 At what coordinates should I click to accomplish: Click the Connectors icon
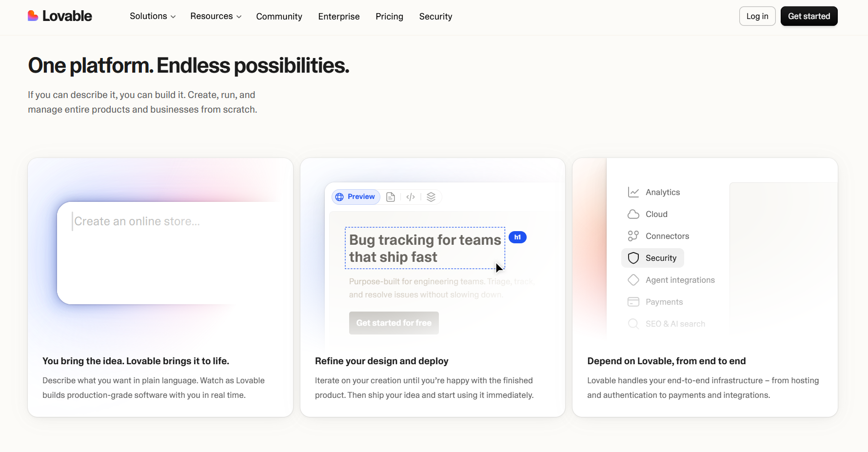point(633,236)
